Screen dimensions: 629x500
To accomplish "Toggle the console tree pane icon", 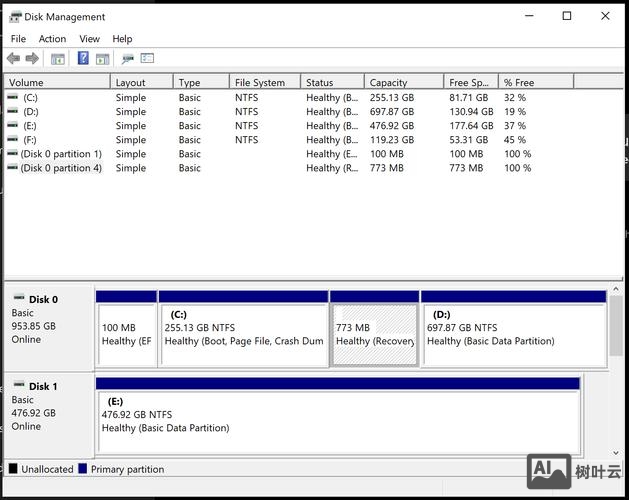I will 58,59.
